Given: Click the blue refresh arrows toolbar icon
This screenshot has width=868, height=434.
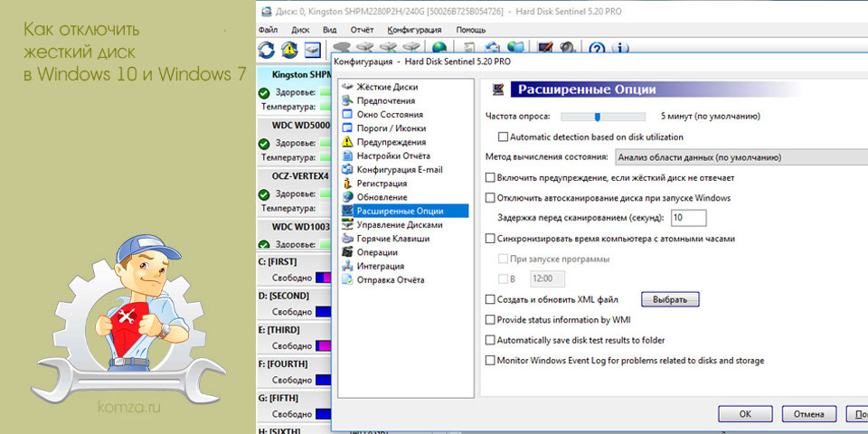Looking at the screenshot, I should pos(266,50).
